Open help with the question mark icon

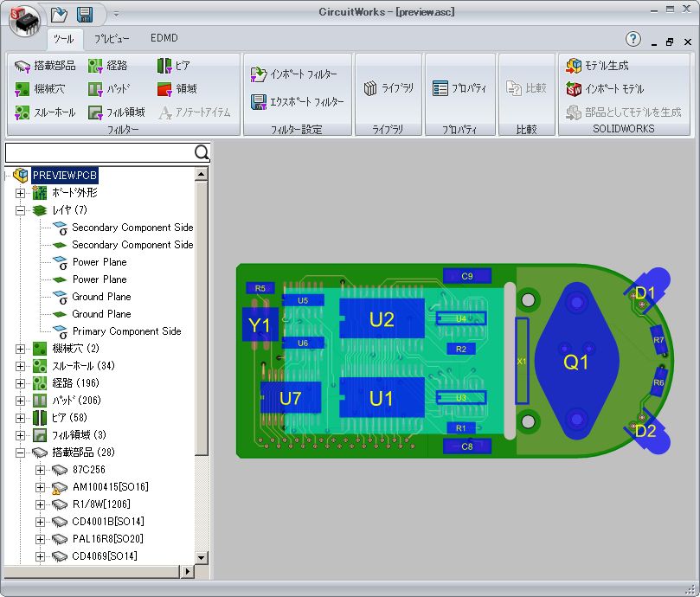[633, 39]
